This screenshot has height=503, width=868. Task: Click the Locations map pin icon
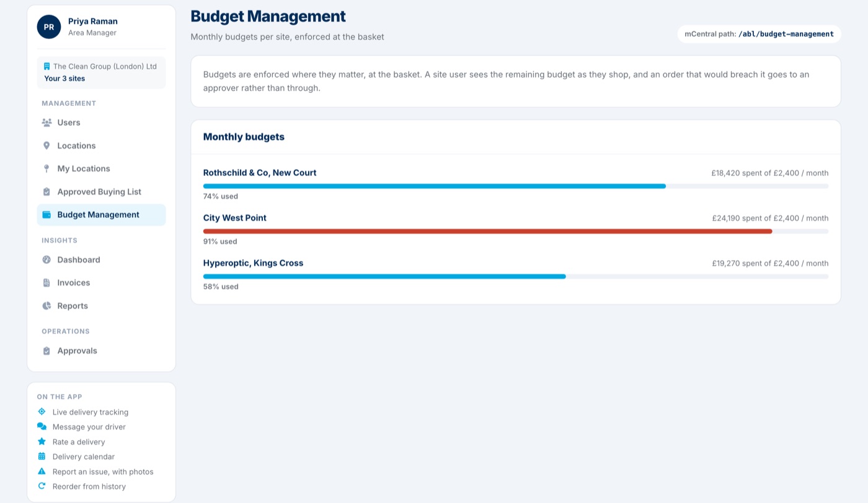(46, 146)
